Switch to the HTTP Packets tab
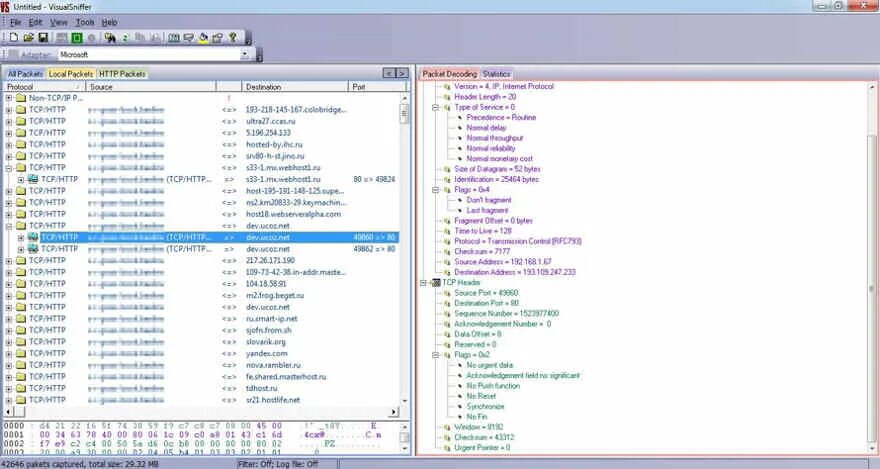This screenshot has width=880, height=469. (x=122, y=73)
